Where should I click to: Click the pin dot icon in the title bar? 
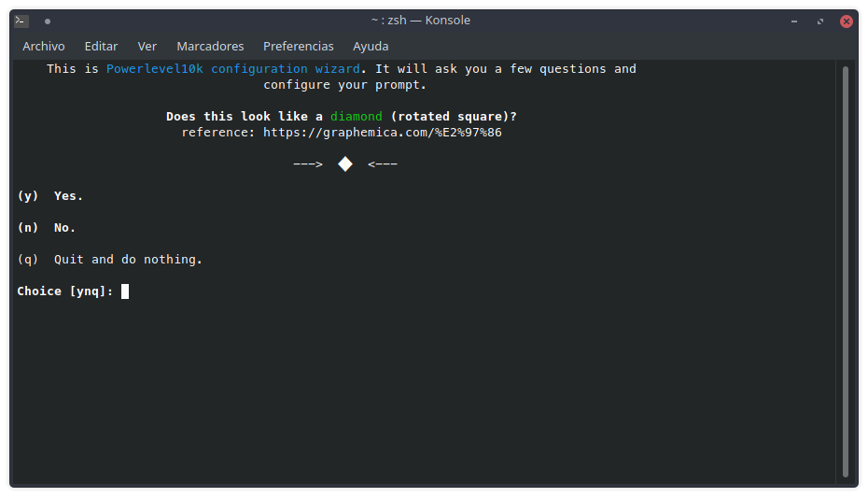pos(48,21)
